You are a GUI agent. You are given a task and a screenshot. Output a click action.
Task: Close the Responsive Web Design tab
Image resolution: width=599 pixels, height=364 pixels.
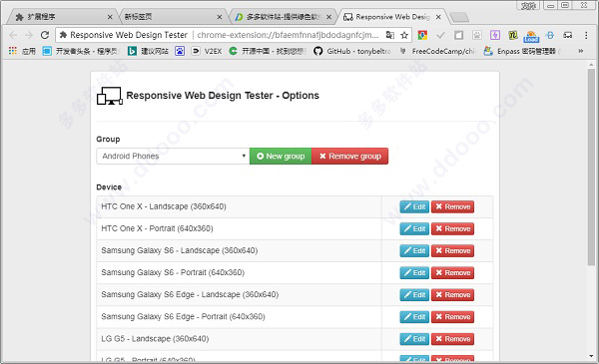(x=438, y=17)
